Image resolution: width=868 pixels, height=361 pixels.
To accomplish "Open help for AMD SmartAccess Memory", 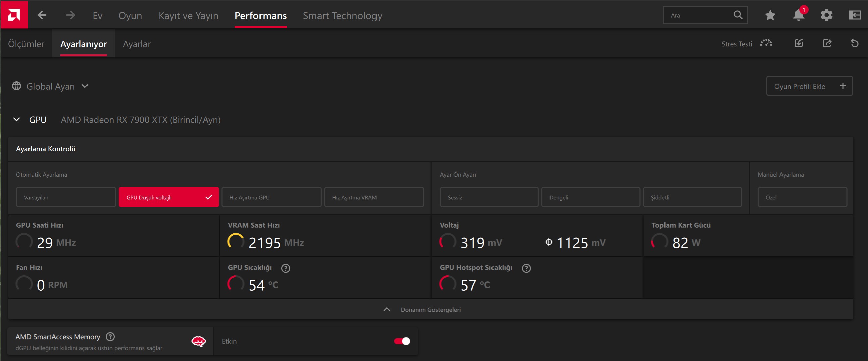I will 110,337.
